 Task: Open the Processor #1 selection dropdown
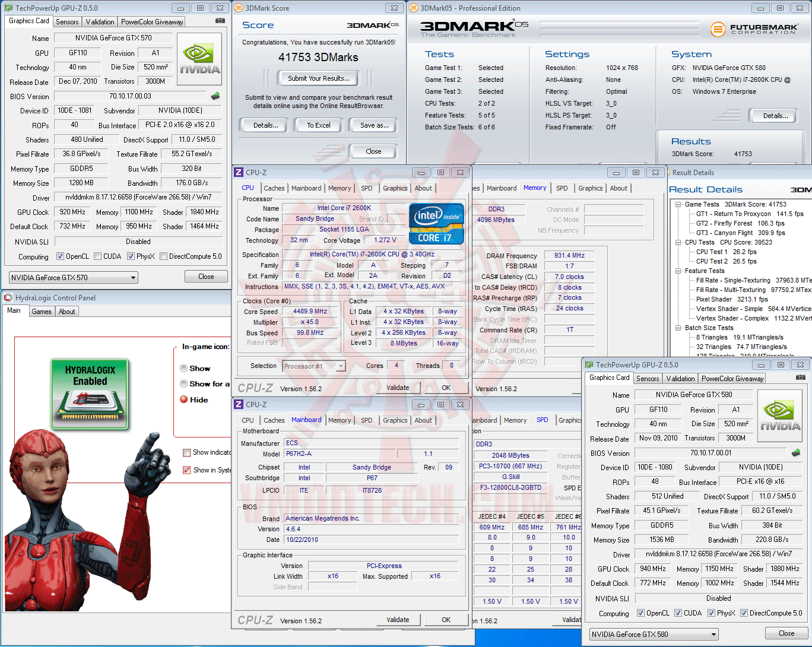coord(314,366)
